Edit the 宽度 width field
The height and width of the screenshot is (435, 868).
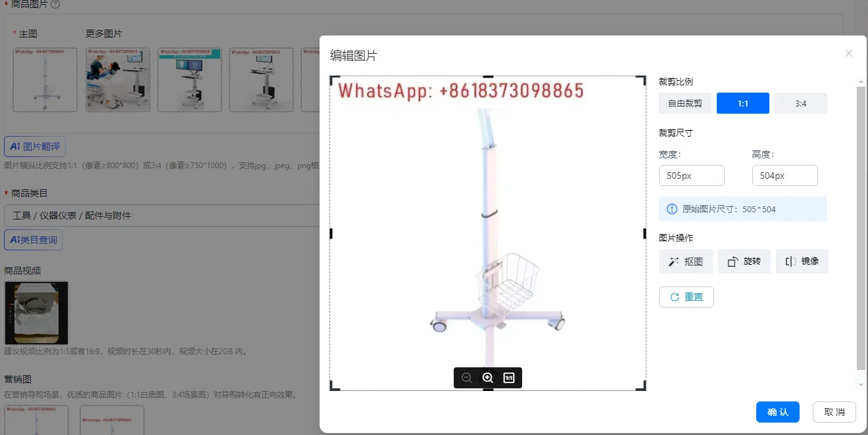[x=692, y=175]
